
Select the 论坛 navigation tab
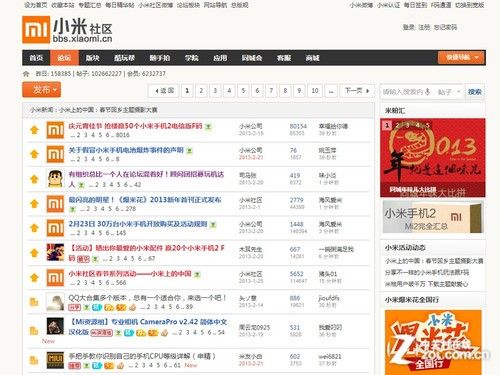click(64, 58)
